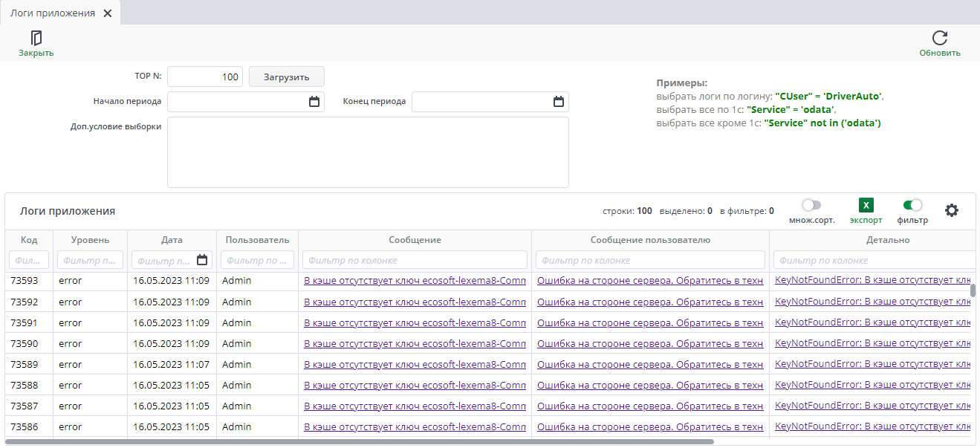Open message link in row 73593

[x=415, y=281]
